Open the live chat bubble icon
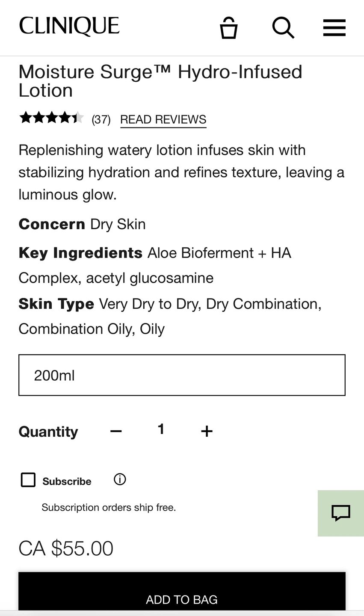The image size is (364, 616). click(341, 513)
